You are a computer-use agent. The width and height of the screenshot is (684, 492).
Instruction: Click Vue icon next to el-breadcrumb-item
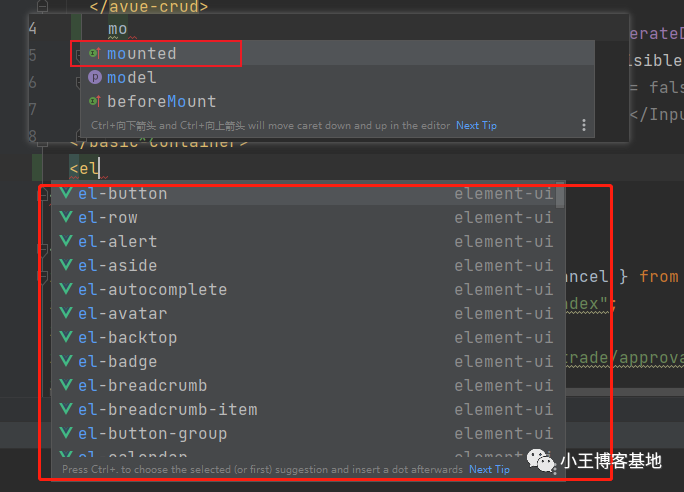(x=66, y=409)
